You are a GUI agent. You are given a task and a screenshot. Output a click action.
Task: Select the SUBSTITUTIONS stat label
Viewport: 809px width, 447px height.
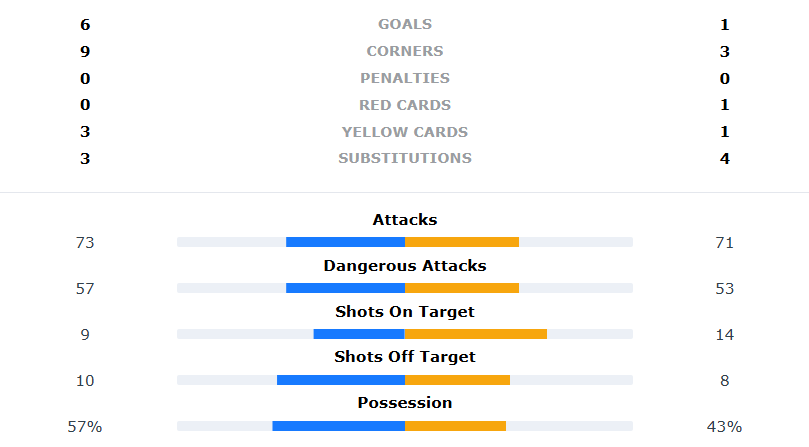pyautogui.click(x=404, y=158)
